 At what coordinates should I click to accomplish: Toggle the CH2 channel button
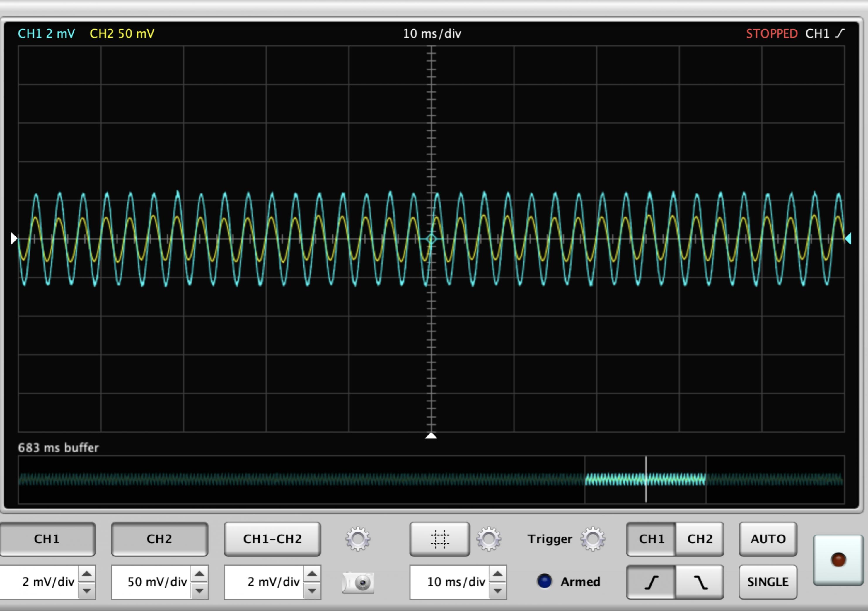point(160,539)
